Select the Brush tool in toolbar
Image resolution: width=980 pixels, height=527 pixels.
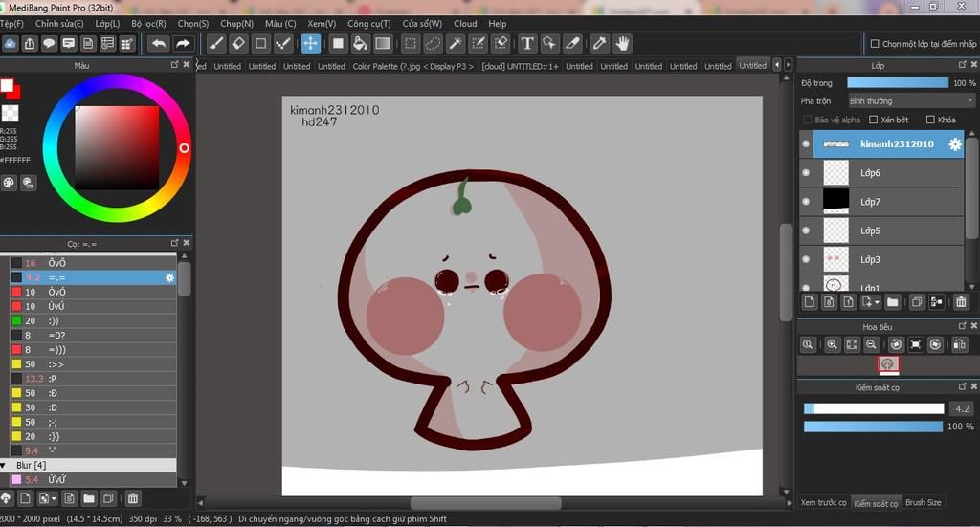click(216, 44)
